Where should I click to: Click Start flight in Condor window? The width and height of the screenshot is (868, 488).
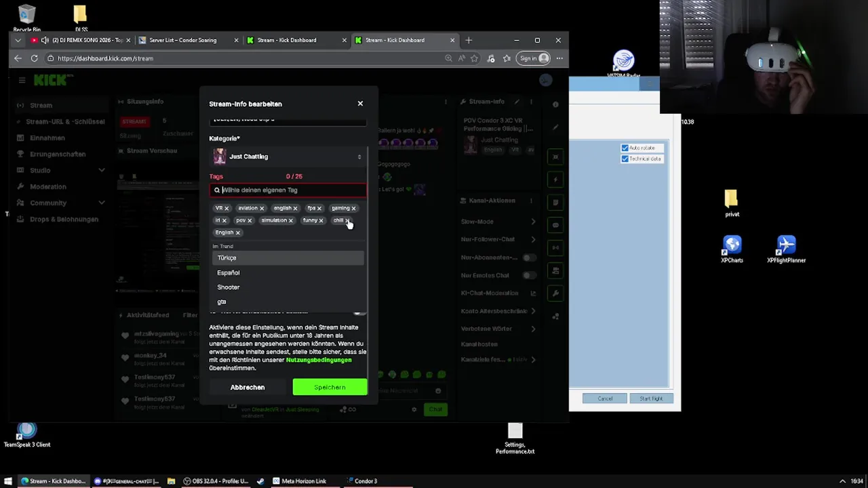tap(651, 399)
